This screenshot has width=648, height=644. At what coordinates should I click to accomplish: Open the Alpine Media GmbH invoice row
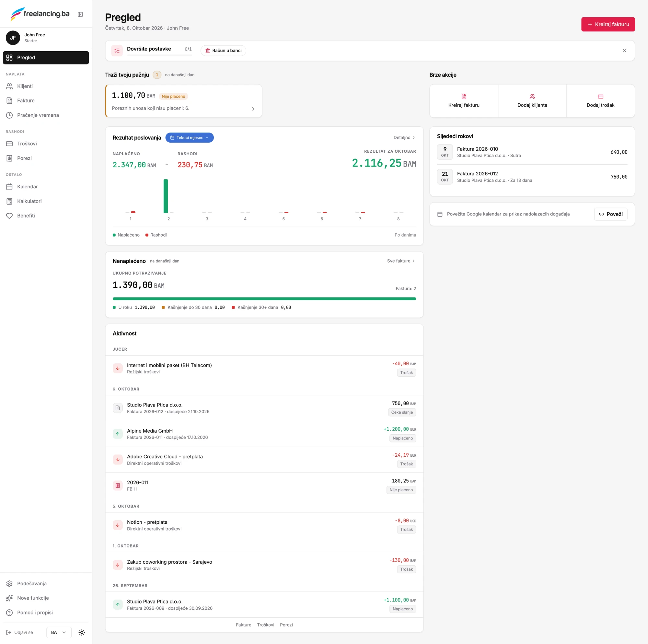tap(264, 434)
